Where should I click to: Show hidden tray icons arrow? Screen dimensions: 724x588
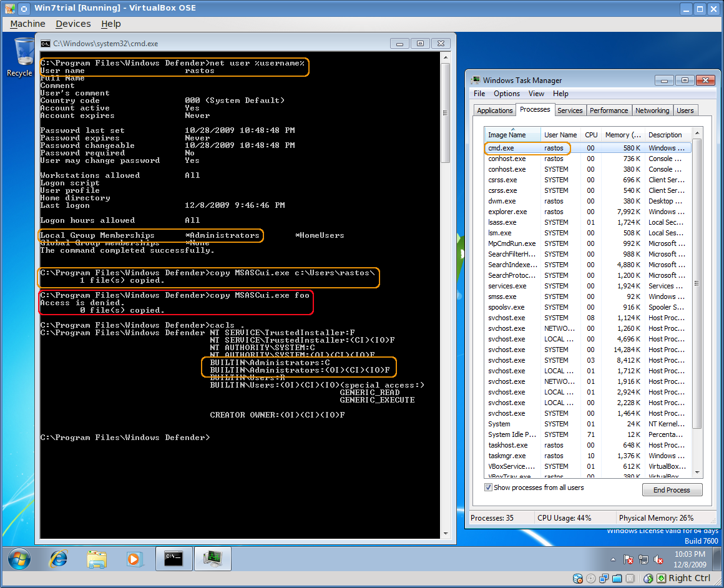click(613, 560)
